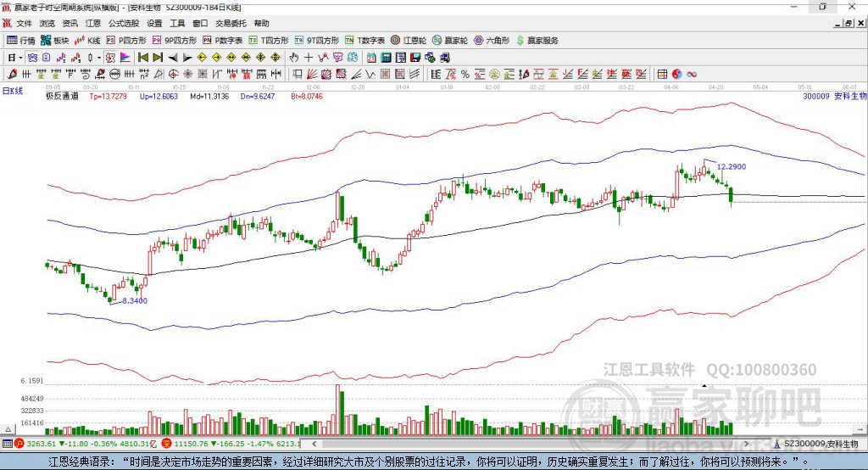868x470 pixels.
Task: Click the 12.2900 price label on chart
Action: tap(732, 166)
